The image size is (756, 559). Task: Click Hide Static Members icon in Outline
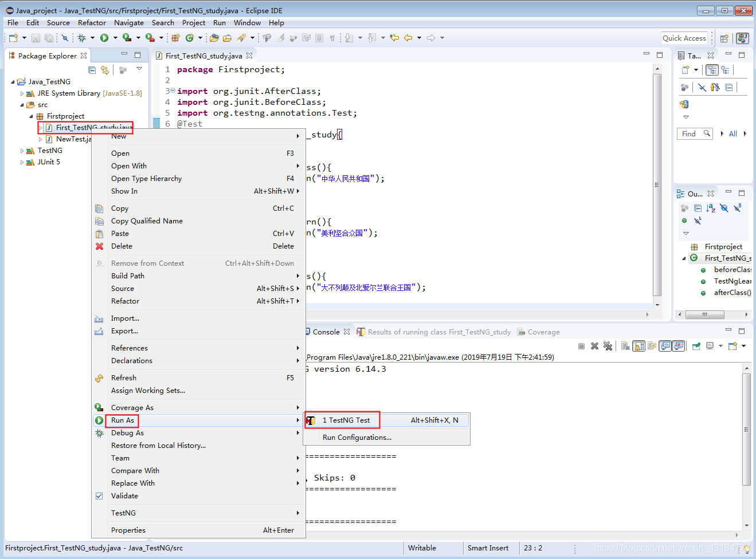click(738, 208)
